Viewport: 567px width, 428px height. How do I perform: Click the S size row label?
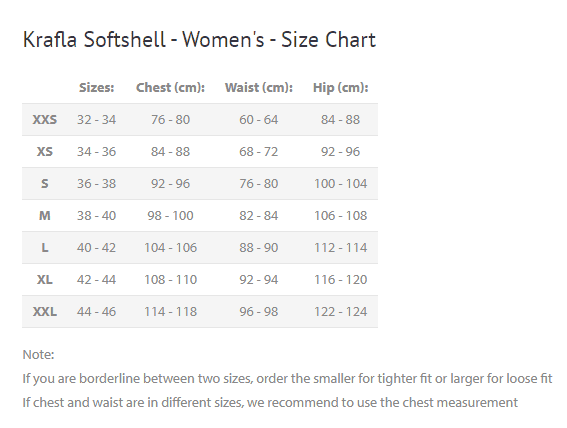(x=44, y=184)
